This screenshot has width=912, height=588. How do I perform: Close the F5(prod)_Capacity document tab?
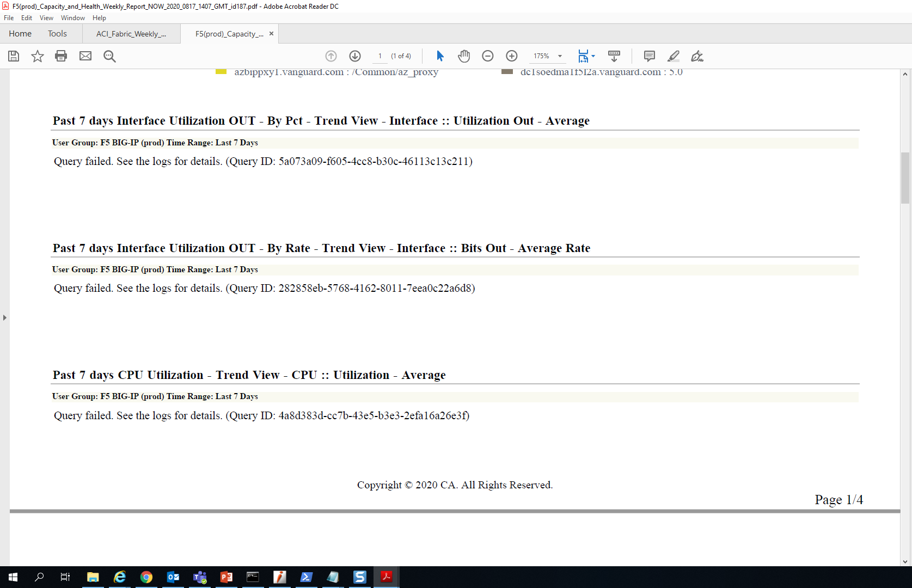[271, 33]
